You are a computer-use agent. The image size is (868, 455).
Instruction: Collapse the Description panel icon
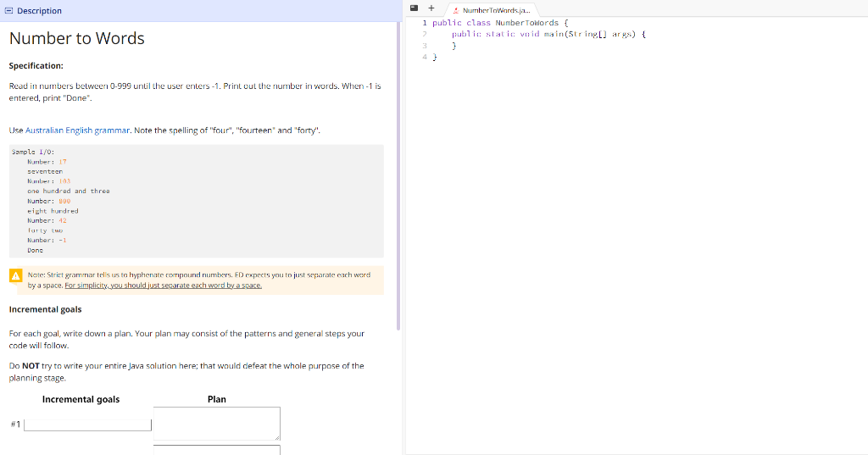(x=8, y=10)
